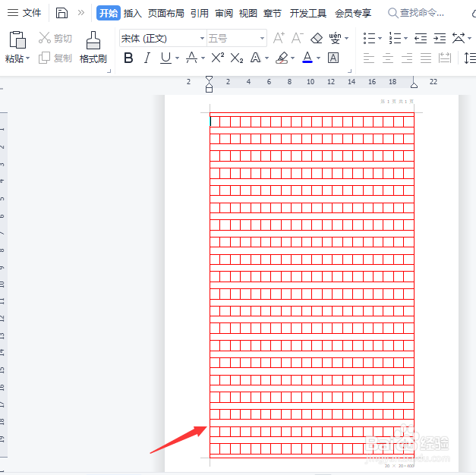Justify the text
Viewport: 476px width, 475px height.
tap(426, 58)
